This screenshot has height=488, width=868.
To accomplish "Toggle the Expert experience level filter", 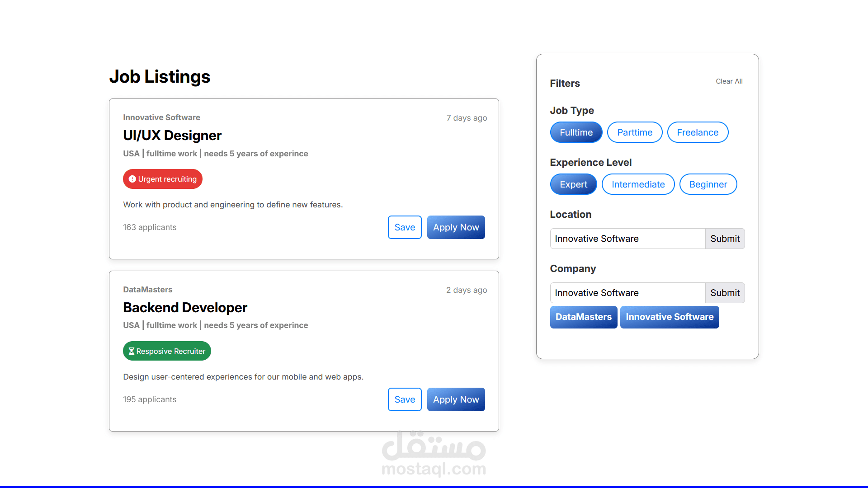I will (573, 184).
